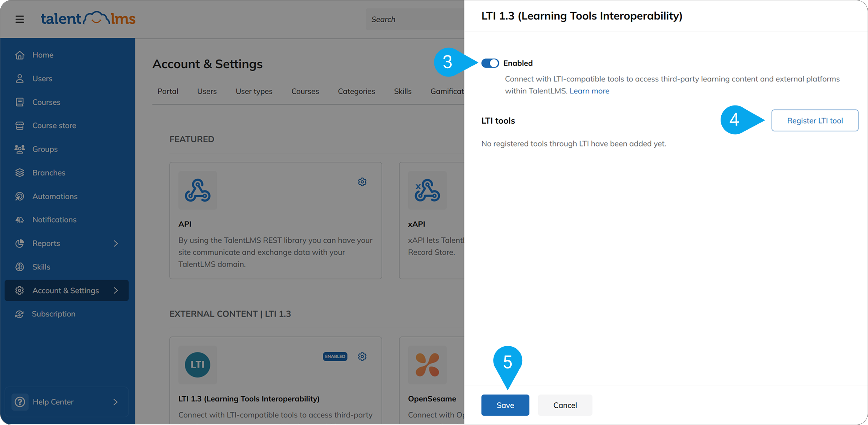This screenshot has height=425, width=868.
Task: Click the Account & Settings page title
Action: click(207, 64)
